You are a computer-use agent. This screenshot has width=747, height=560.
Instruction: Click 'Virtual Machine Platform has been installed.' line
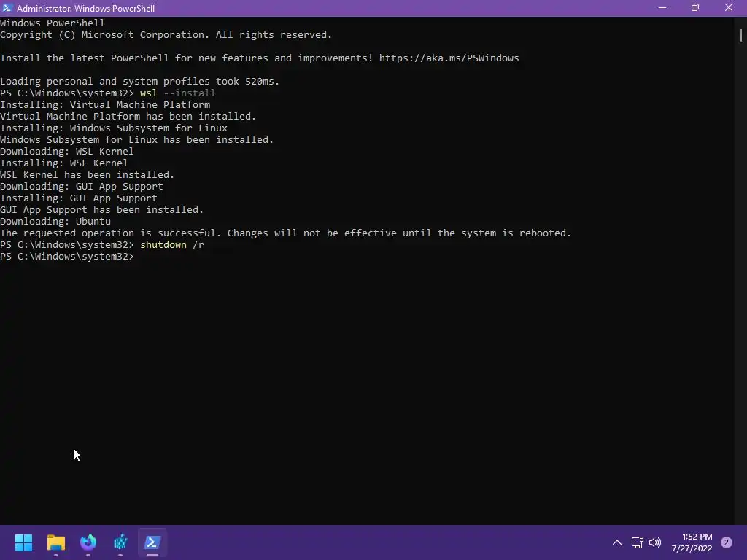[128, 116]
